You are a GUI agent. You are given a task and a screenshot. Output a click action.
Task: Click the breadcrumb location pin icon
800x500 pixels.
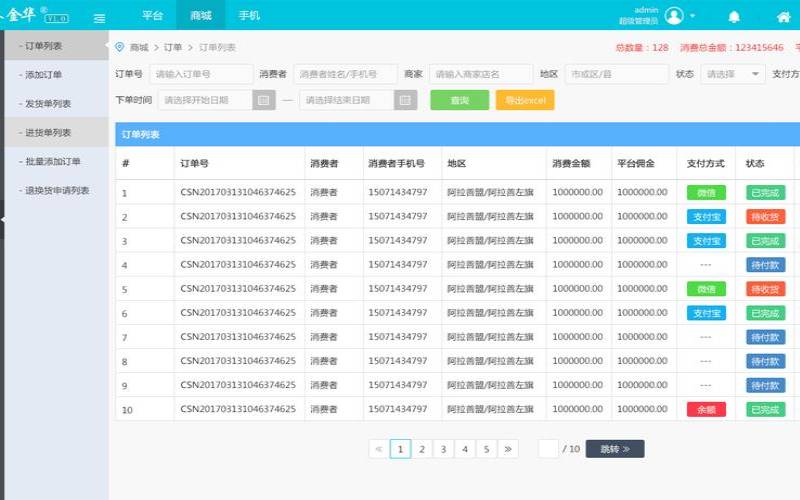[x=119, y=47]
